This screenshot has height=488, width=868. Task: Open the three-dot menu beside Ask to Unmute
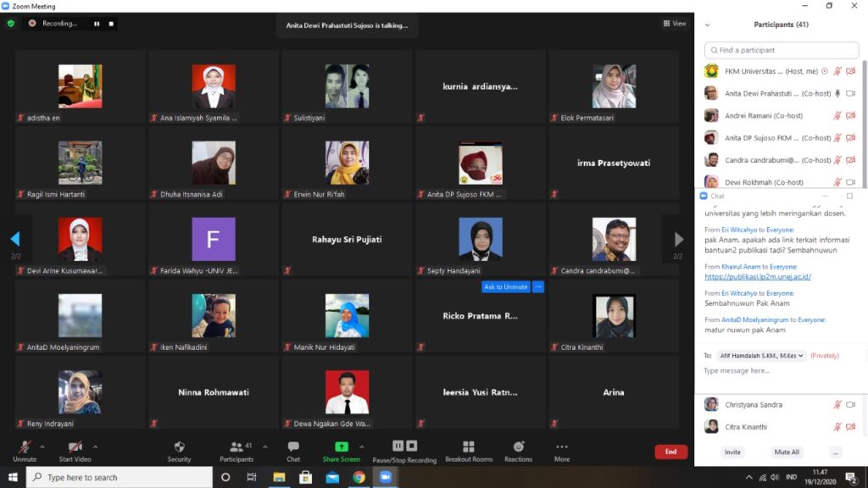tap(537, 287)
